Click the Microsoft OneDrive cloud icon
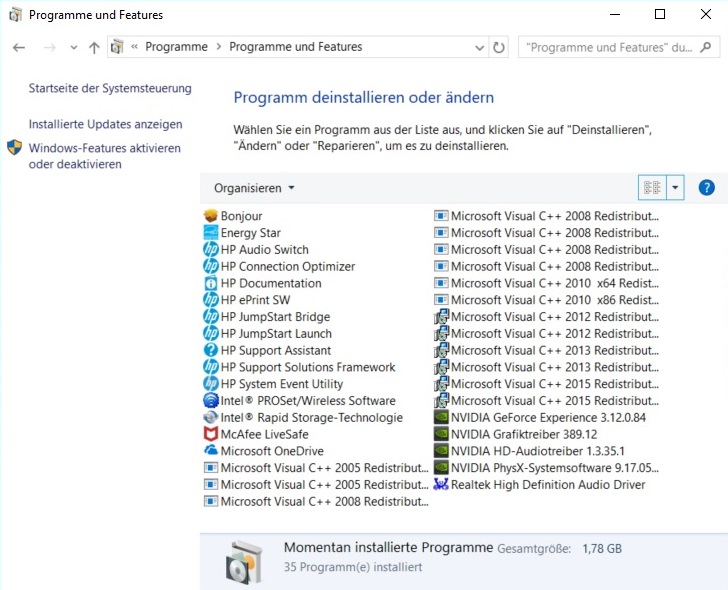 pyautogui.click(x=211, y=450)
